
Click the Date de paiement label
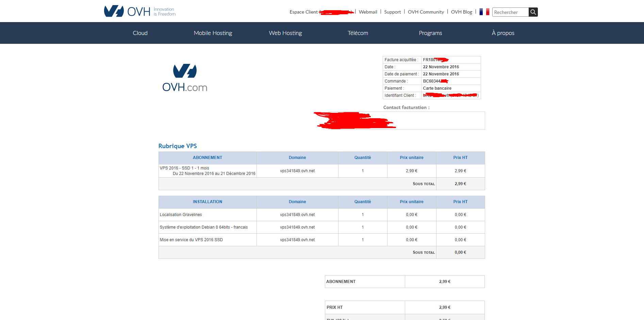(x=401, y=74)
